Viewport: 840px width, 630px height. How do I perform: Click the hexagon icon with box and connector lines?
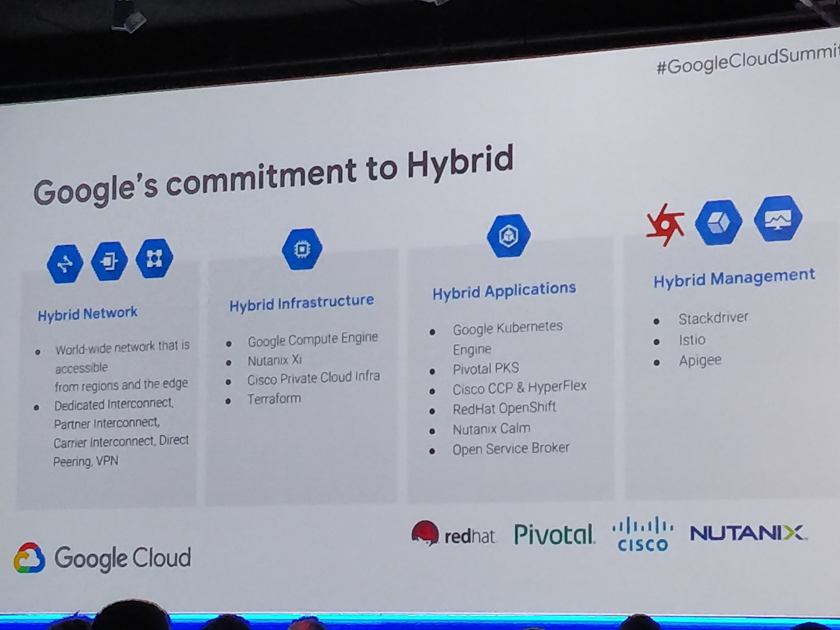click(109, 261)
